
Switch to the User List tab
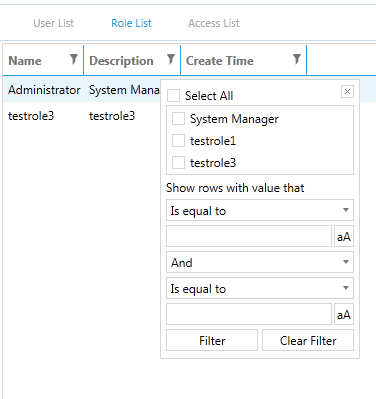(53, 23)
